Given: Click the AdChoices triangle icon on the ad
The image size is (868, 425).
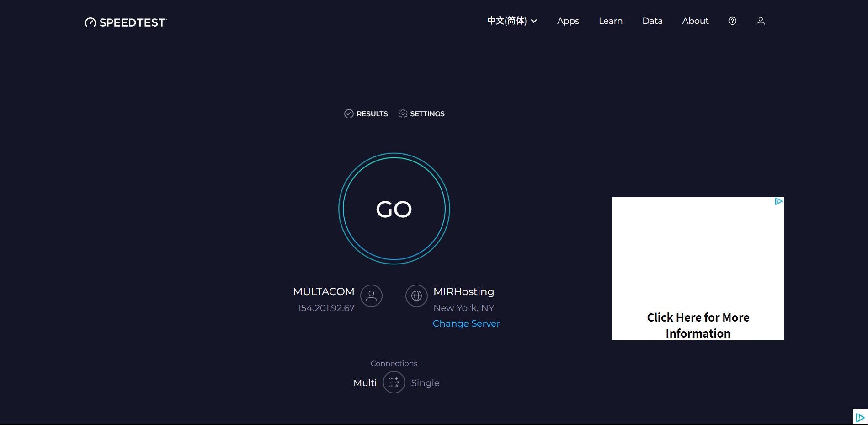Looking at the screenshot, I should coord(778,201).
